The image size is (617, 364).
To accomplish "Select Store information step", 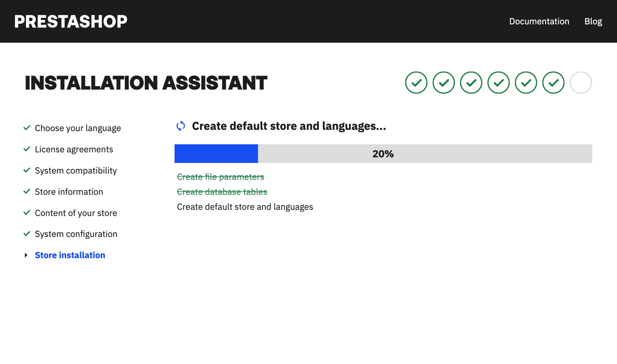I will point(69,192).
